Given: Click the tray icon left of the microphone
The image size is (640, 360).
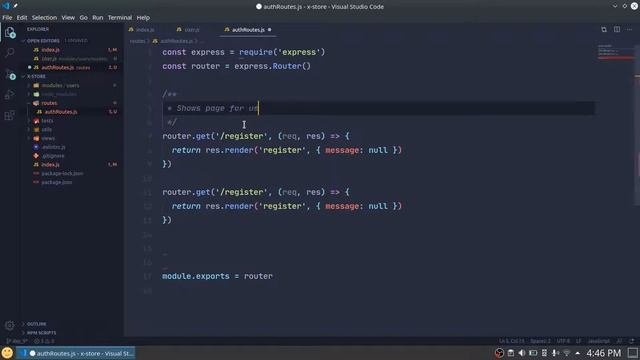Looking at the screenshot, I should point(544,353).
